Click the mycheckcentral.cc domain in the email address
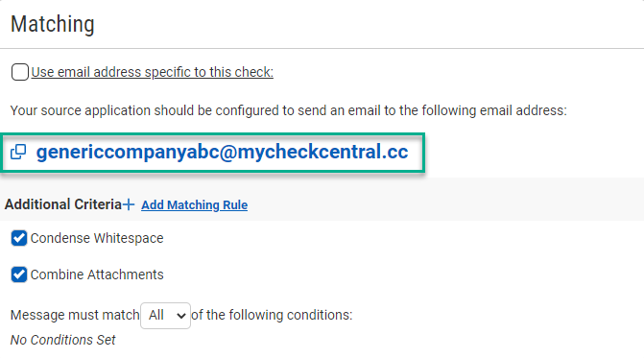Viewport: 644px width, 358px height. [322, 152]
